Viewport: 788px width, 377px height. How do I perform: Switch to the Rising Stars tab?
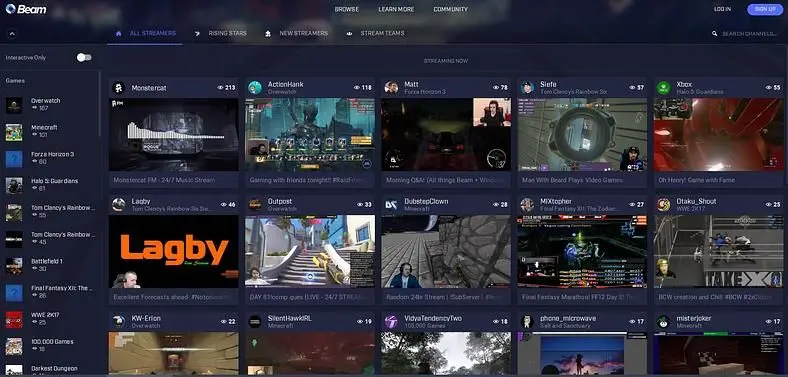coord(221,34)
